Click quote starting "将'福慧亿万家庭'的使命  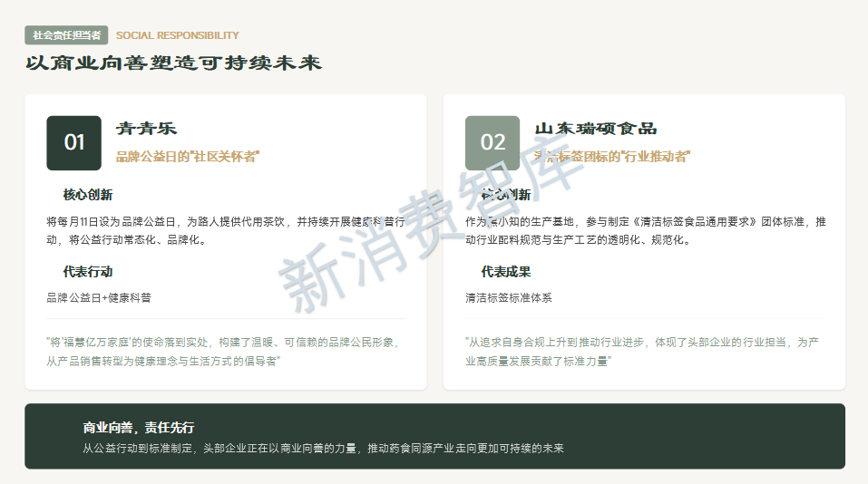click(x=223, y=352)
